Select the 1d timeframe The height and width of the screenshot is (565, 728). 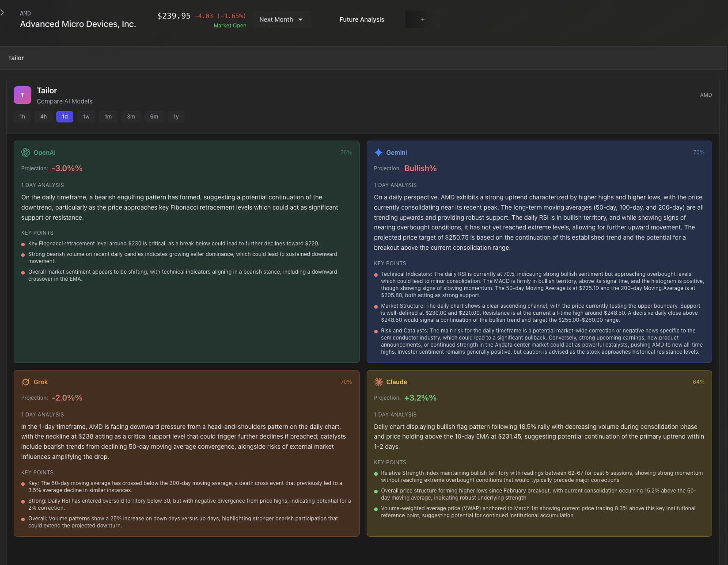64,117
